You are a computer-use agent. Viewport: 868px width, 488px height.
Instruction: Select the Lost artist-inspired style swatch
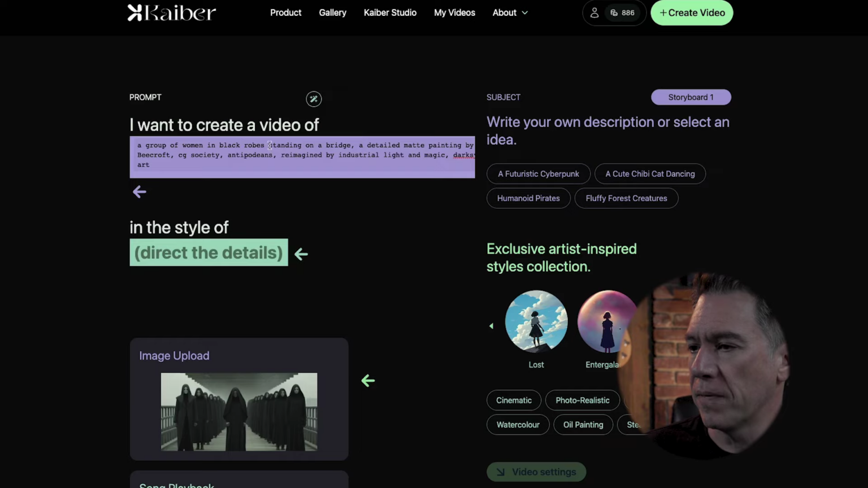click(x=536, y=321)
